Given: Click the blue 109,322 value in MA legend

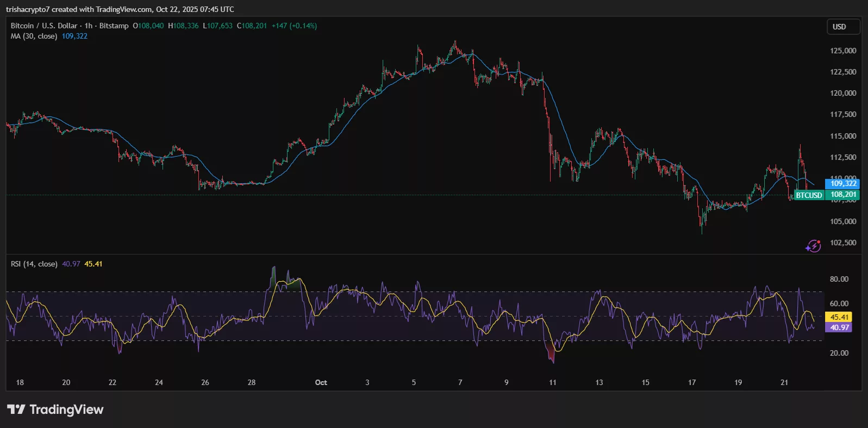Looking at the screenshot, I should coord(74,36).
